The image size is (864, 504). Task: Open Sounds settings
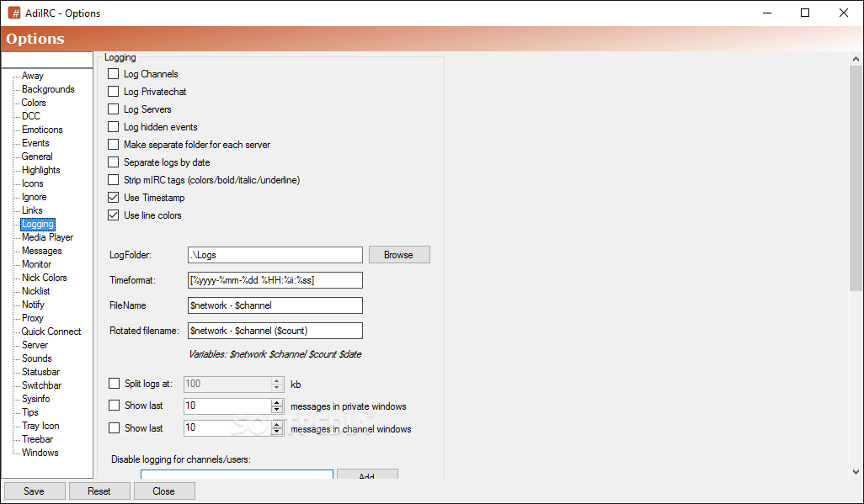(36, 358)
